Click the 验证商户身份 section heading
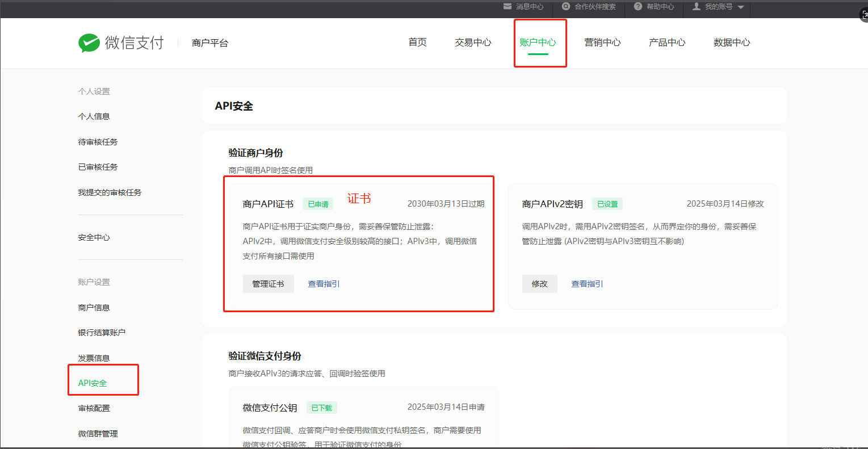 click(255, 153)
